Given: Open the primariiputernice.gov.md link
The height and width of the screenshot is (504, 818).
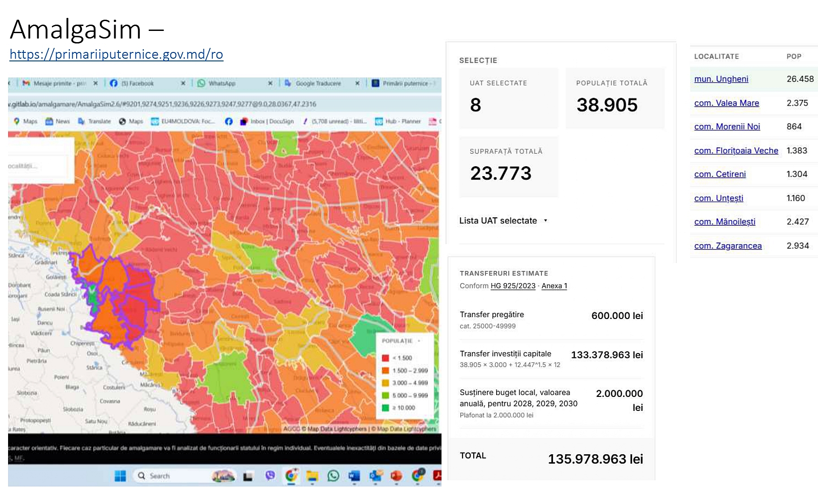Looking at the screenshot, I should (116, 54).
